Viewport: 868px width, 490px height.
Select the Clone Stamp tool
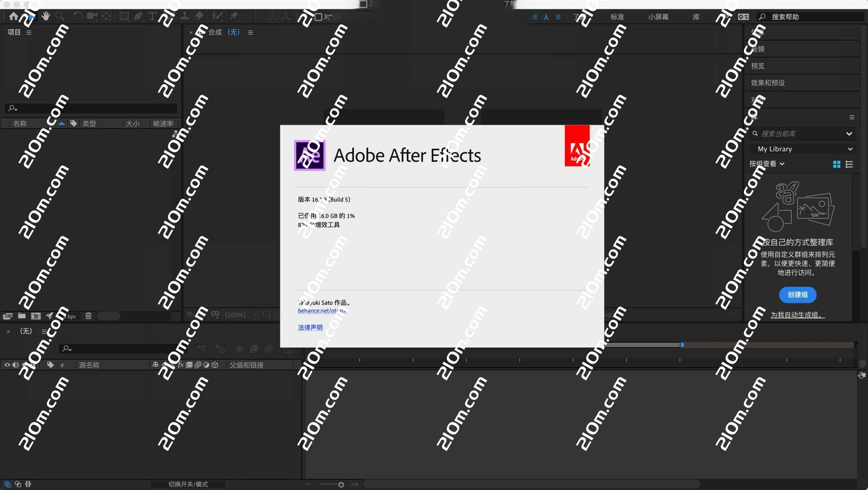click(185, 16)
